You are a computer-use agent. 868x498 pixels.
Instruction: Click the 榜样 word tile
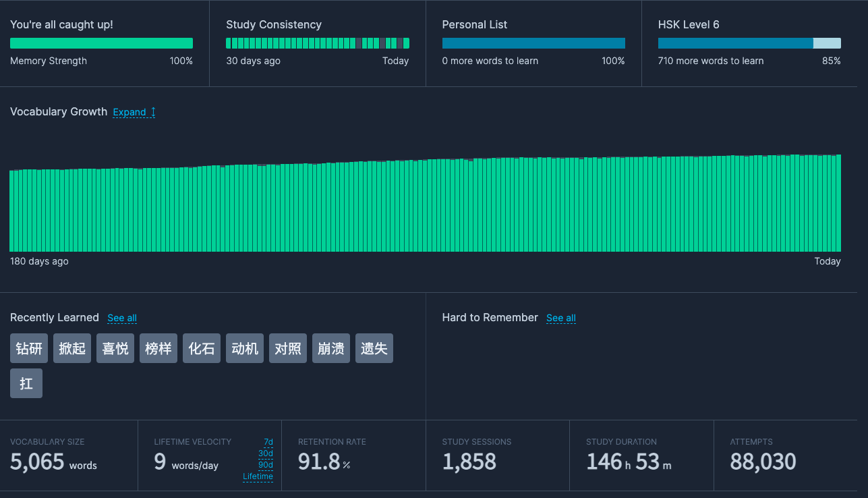(x=158, y=348)
